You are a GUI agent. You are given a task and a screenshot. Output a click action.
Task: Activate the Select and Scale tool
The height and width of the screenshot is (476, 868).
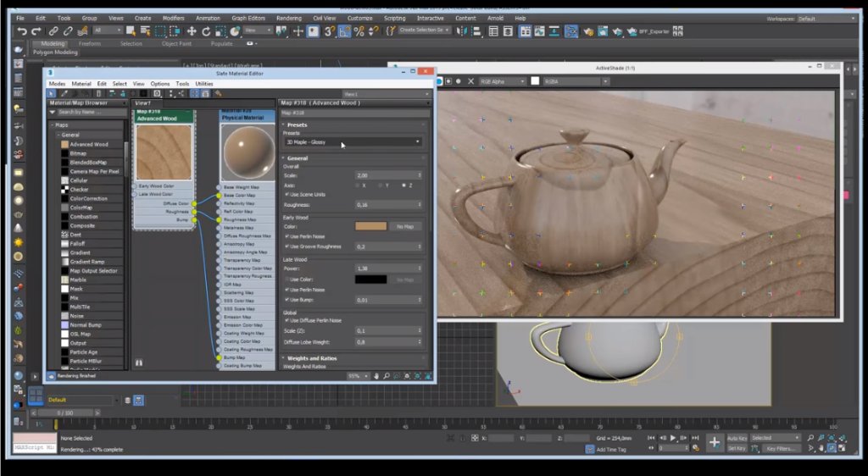(x=220, y=31)
